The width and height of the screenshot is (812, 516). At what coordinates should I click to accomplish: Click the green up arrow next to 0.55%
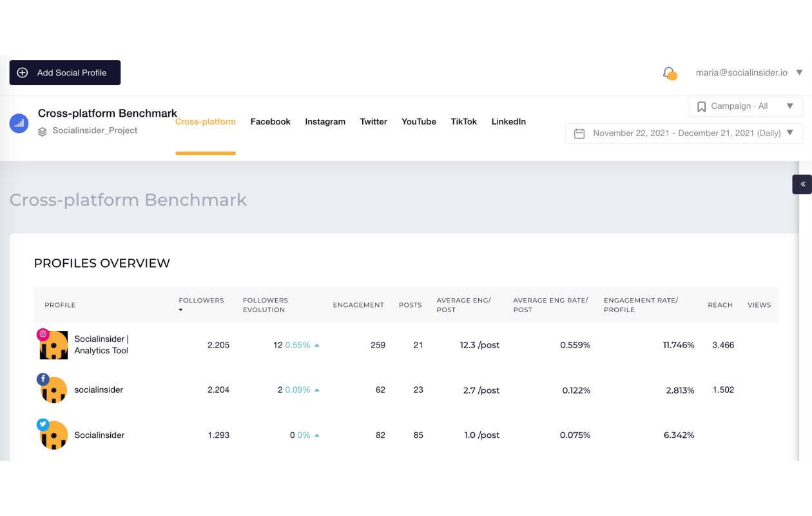[x=317, y=346]
